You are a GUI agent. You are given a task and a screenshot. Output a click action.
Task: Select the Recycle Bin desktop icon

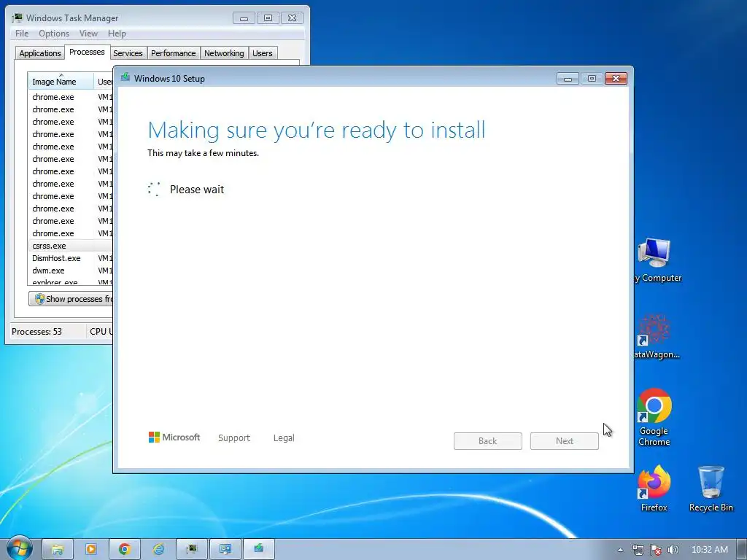(711, 489)
